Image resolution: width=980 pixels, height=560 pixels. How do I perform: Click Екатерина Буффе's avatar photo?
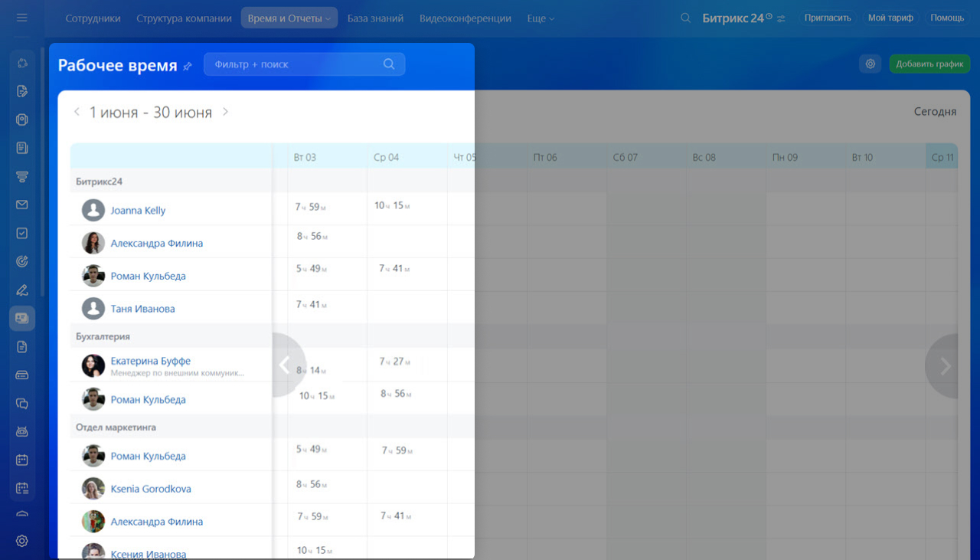pos(93,365)
